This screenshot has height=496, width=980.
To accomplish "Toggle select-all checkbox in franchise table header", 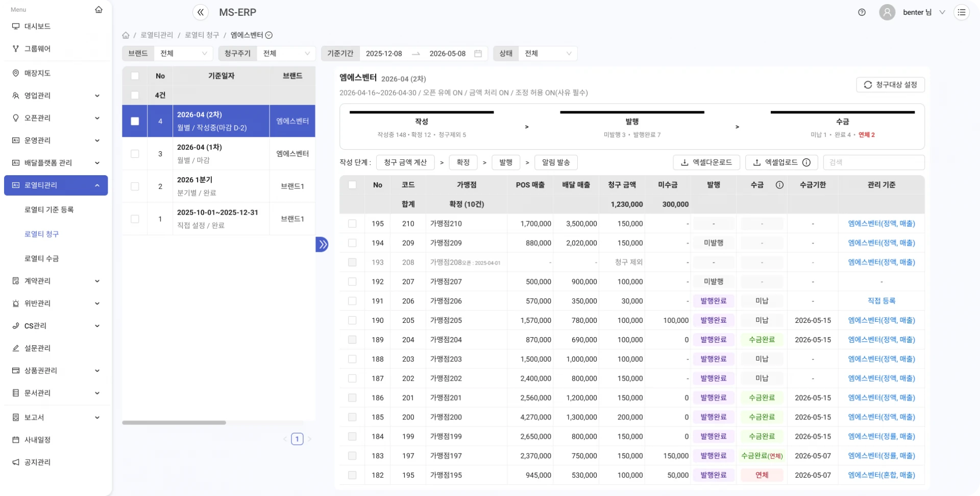I will [x=352, y=185].
